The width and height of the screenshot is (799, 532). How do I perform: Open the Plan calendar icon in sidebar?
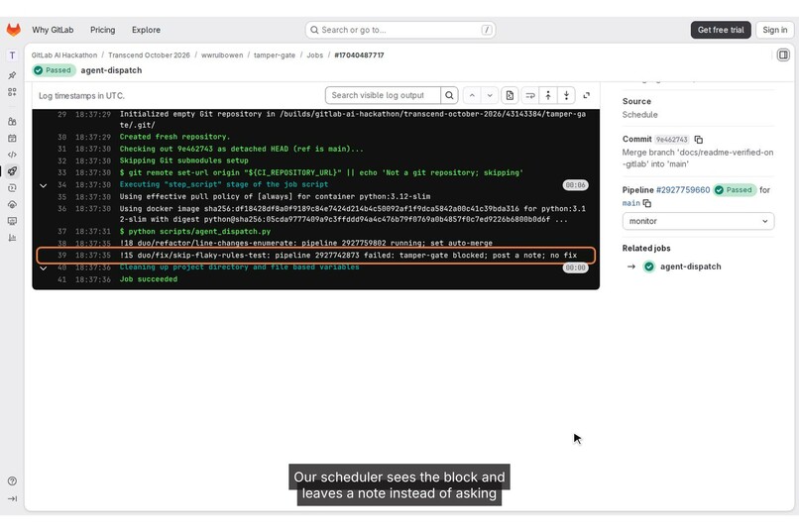12,138
